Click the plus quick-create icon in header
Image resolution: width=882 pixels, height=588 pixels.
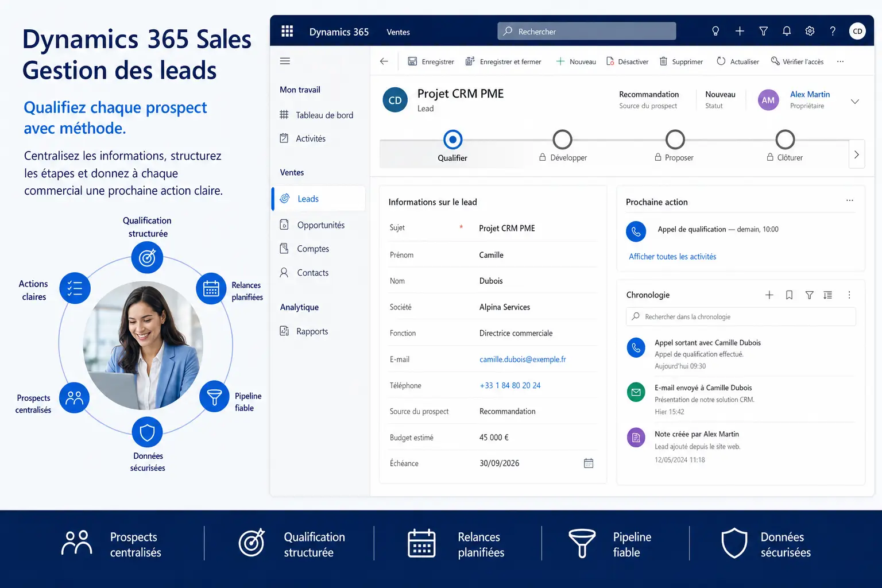coord(740,31)
